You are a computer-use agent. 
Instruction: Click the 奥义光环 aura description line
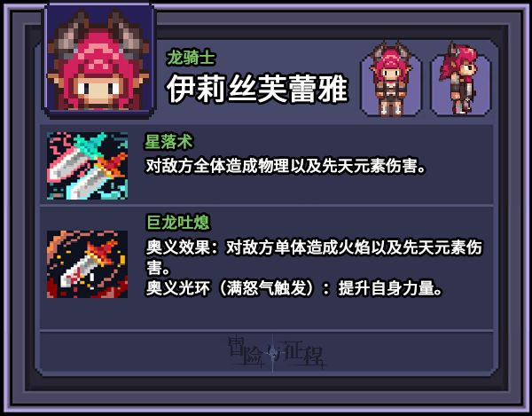(x=294, y=288)
